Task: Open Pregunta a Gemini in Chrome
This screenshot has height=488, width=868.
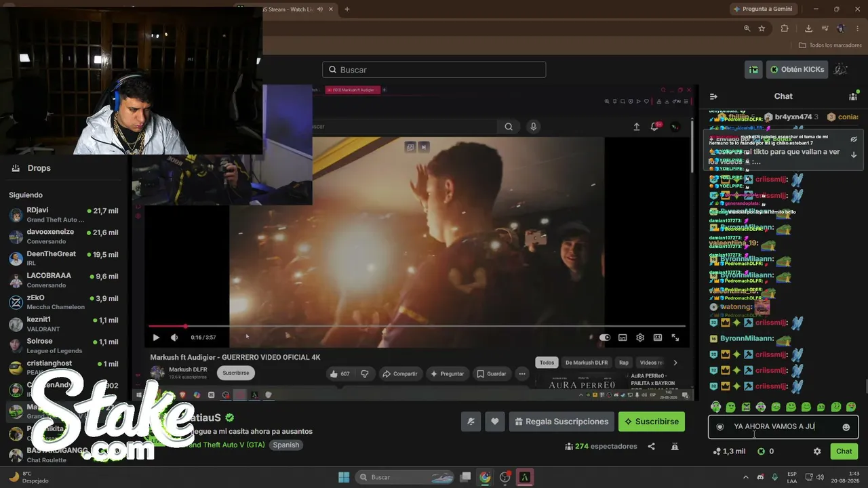Action: pos(762,9)
